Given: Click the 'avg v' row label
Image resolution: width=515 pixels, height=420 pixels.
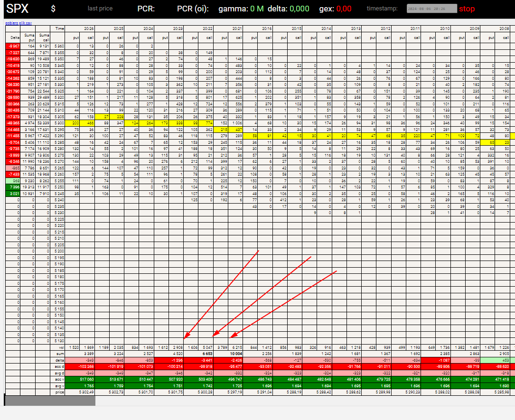Looking at the screenshot, I should point(57,386).
